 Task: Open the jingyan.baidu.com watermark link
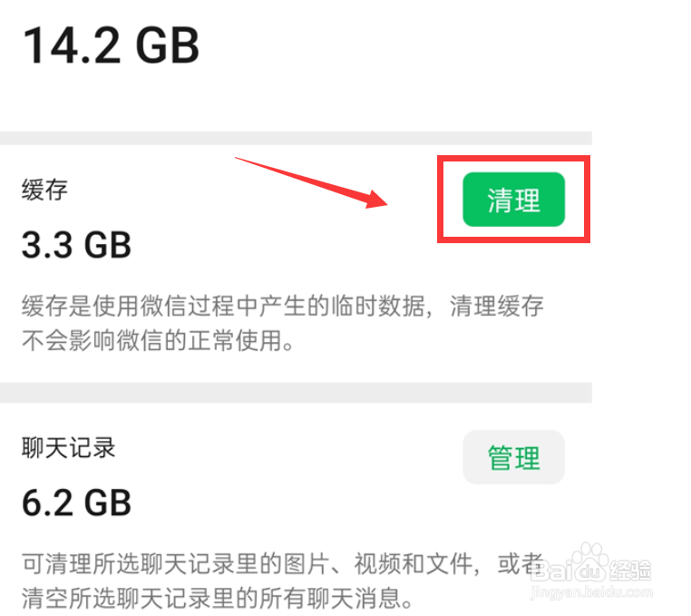[x=591, y=592]
